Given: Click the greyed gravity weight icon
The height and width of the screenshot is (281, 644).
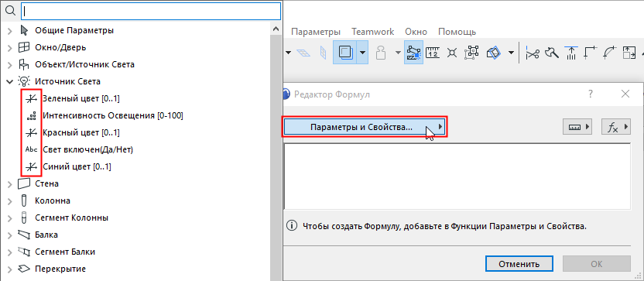Looking at the screenshot, I should tap(382, 53).
